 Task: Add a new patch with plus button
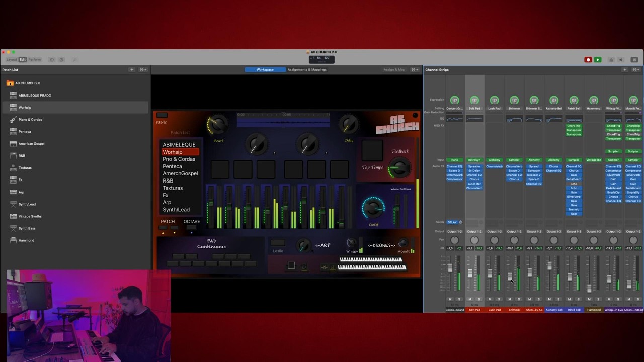(132, 70)
